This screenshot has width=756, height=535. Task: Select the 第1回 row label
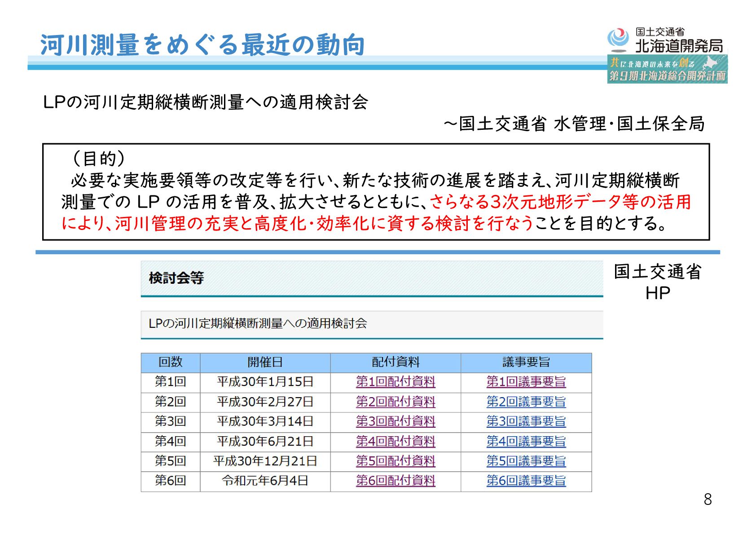170,382
